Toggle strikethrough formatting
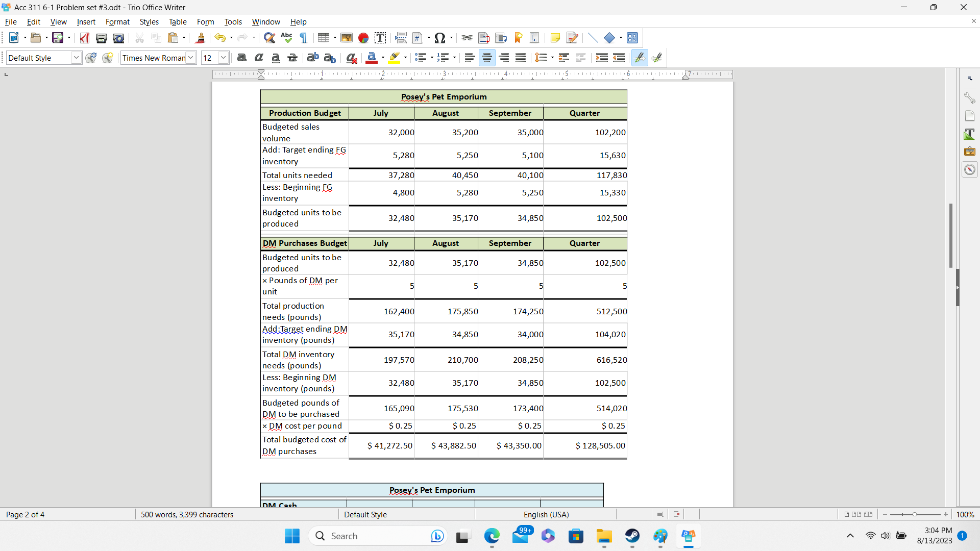980x551 pixels. (292, 58)
